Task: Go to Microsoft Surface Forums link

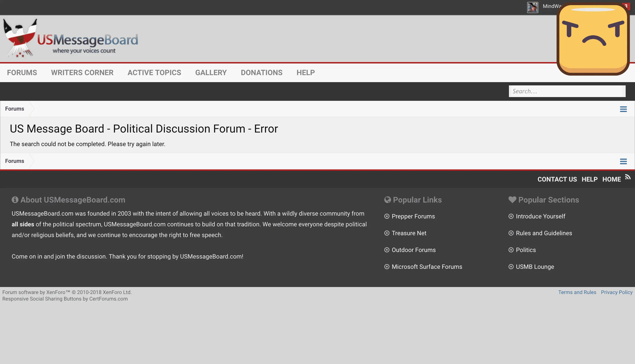Action: point(427,267)
